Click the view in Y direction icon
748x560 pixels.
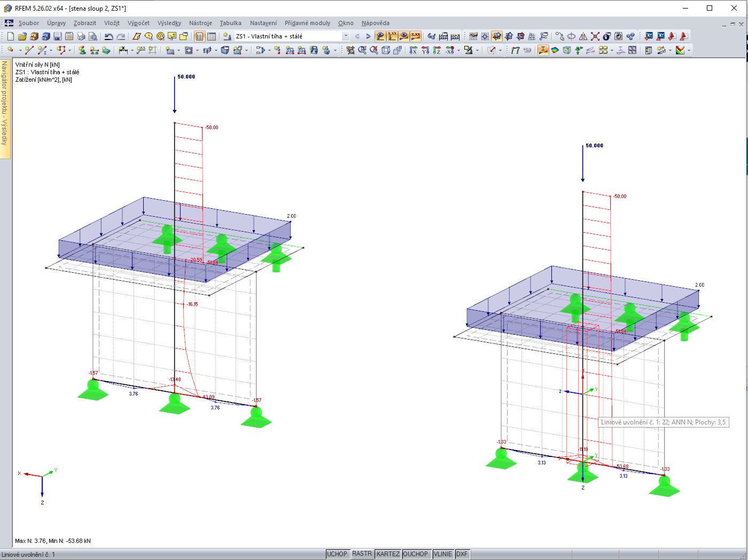pos(425,50)
